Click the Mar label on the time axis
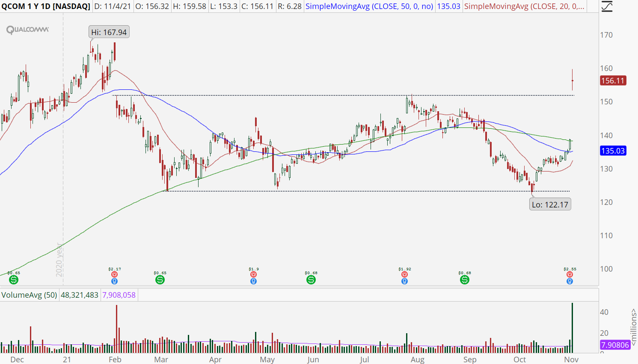This screenshot has height=364, width=638. 161,359
